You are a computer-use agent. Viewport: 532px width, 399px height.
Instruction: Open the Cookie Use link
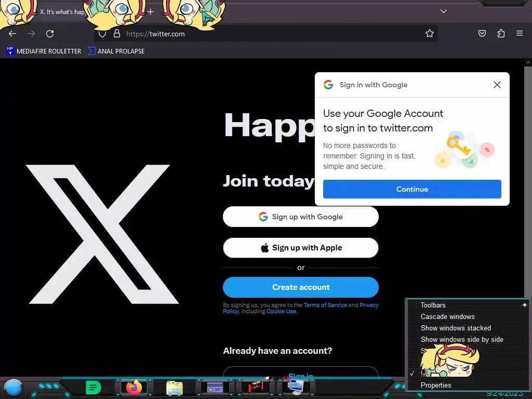coord(281,311)
